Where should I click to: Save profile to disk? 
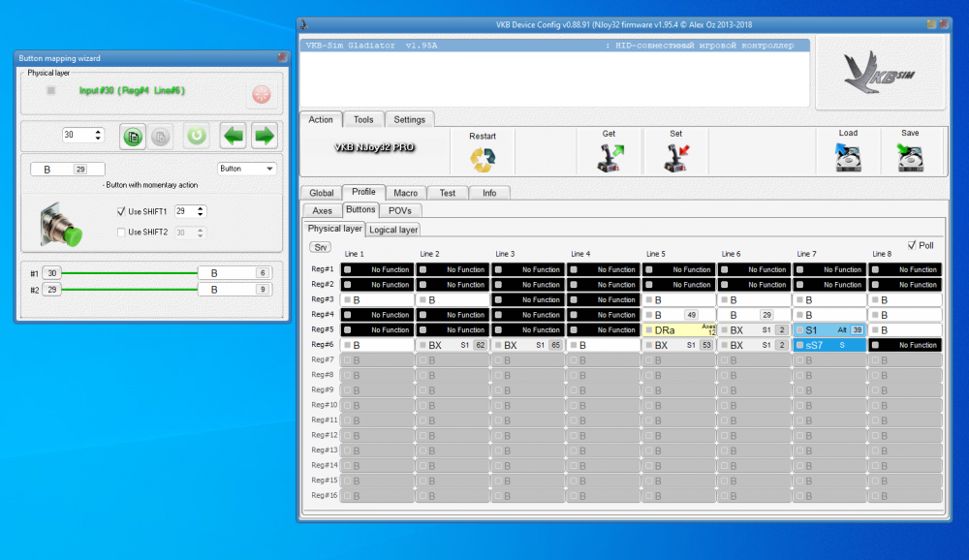coord(910,157)
